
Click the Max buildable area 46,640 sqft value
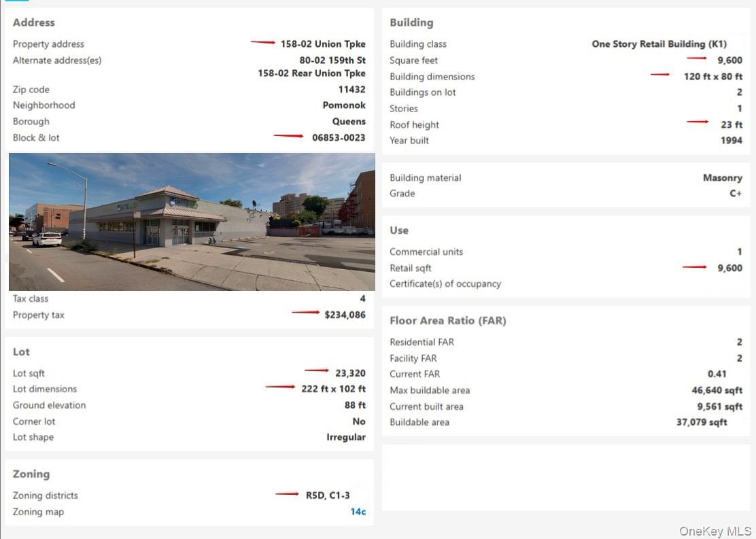(717, 390)
